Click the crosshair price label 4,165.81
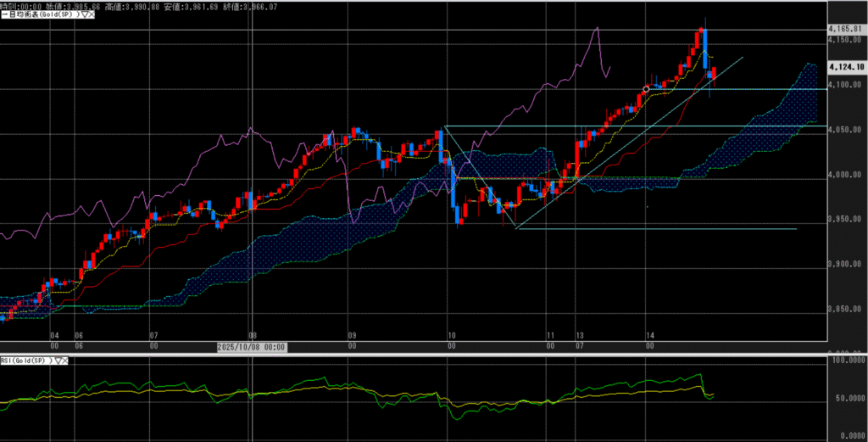This screenshot has height=442, width=868. coord(844,29)
